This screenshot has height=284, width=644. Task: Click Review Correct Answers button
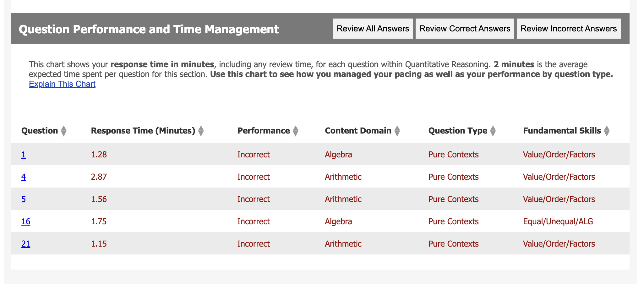pyautogui.click(x=465, y=29)
